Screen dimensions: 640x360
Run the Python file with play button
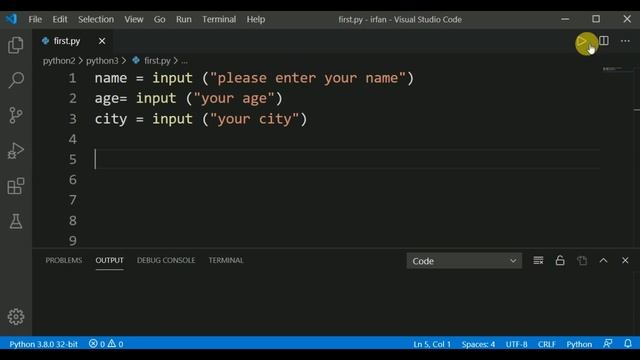[x=582, y=41]
